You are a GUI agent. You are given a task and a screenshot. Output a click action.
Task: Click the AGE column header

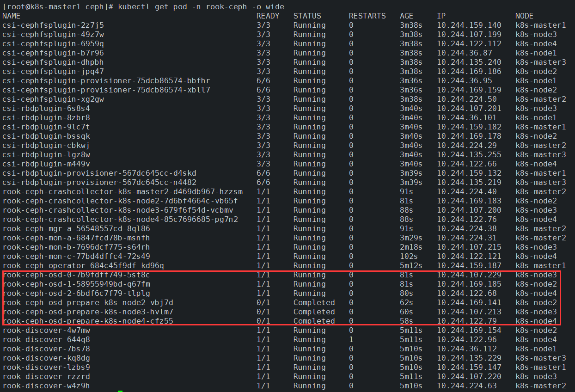[407, 16]
